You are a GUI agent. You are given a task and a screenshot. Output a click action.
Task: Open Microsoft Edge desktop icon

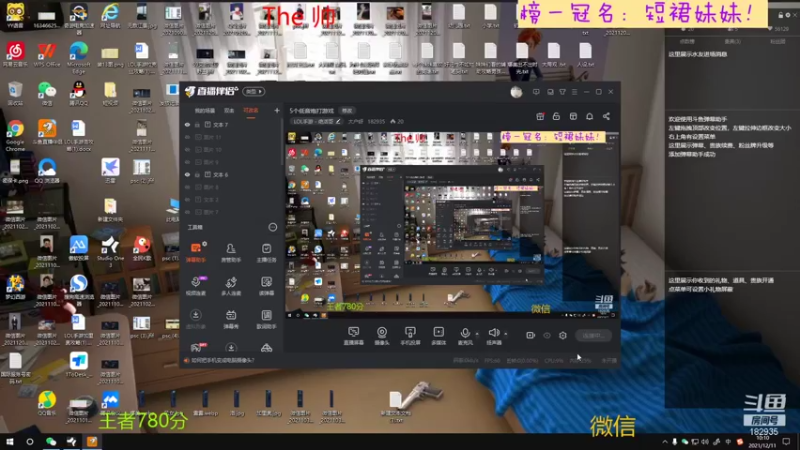click(x=78, y=58)
